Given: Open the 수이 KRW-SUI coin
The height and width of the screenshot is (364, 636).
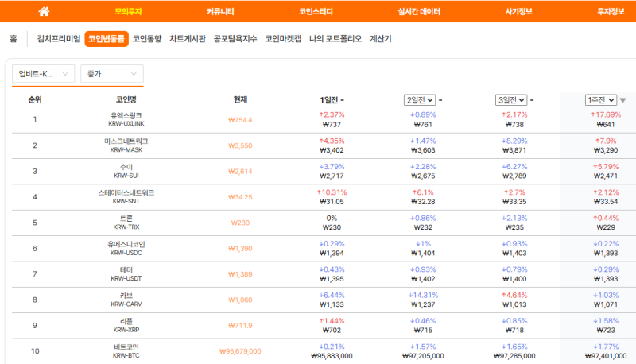Looking at the screenshot, I should [126, 171].
